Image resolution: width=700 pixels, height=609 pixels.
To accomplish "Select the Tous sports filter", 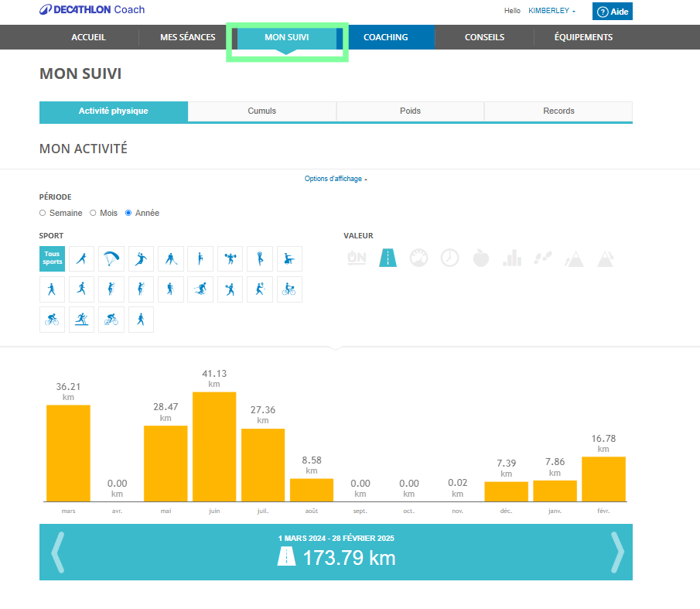I will click(x=52, y=258).
